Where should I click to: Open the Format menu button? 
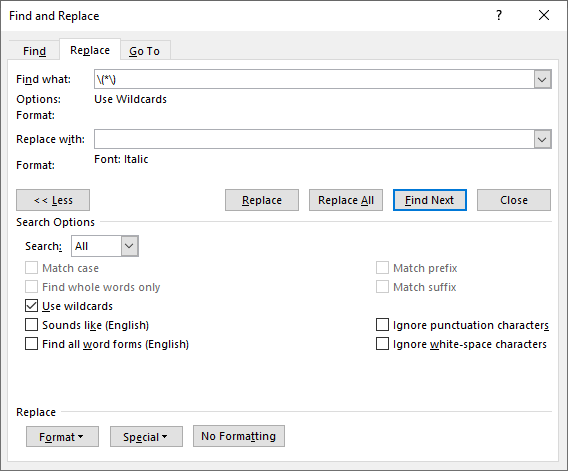pyautogui.click(x=62, y=437)
